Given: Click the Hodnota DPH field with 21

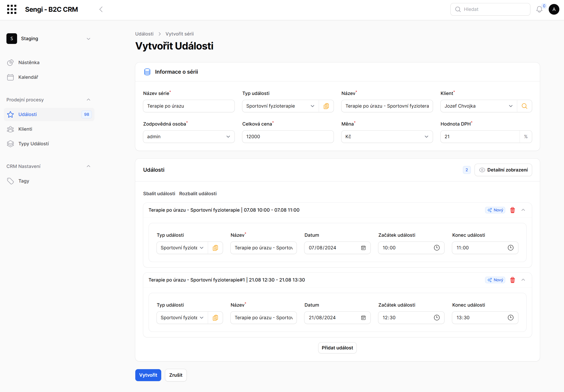Looking at the screenshot, I should (480, 137).
